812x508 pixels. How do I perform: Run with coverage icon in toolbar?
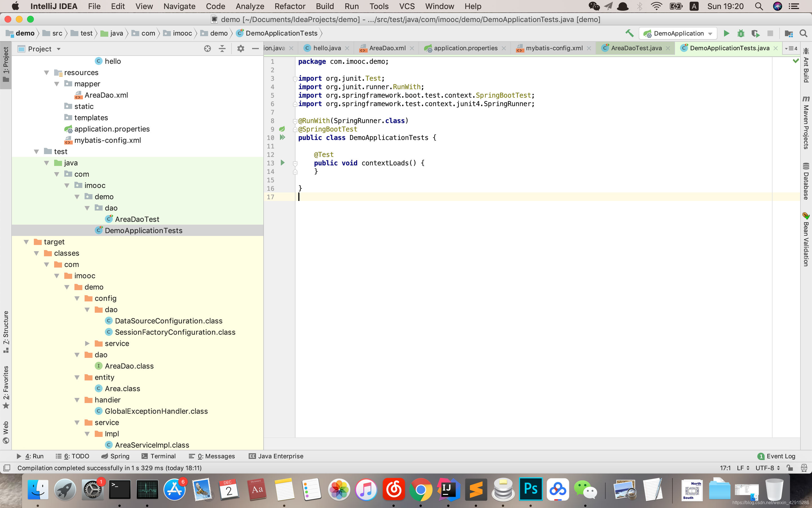click(x=755, y=33)
